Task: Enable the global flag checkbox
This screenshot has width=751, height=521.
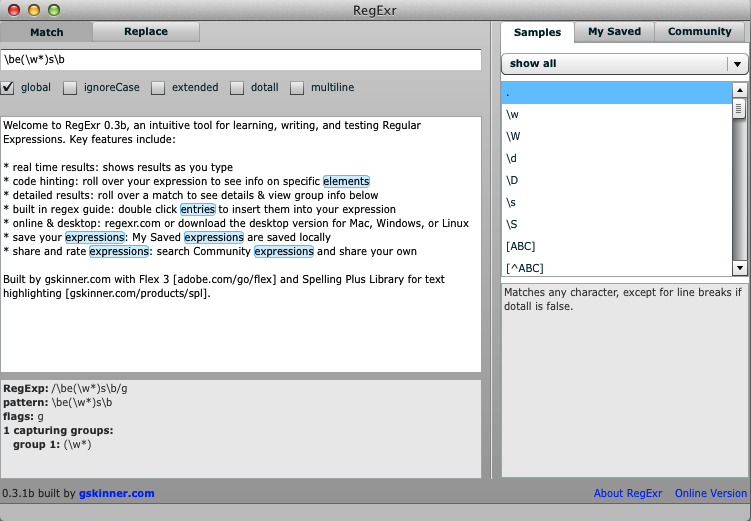Action: coord(7,88)
